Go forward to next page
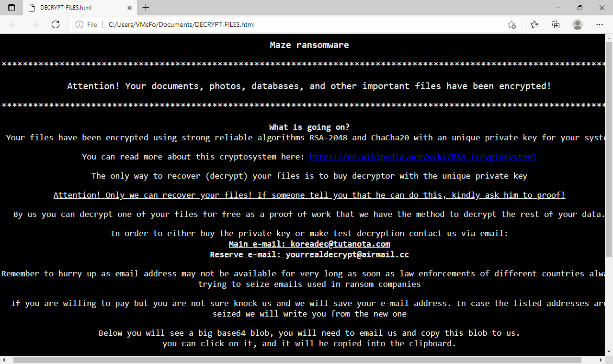 pos(34,24)
